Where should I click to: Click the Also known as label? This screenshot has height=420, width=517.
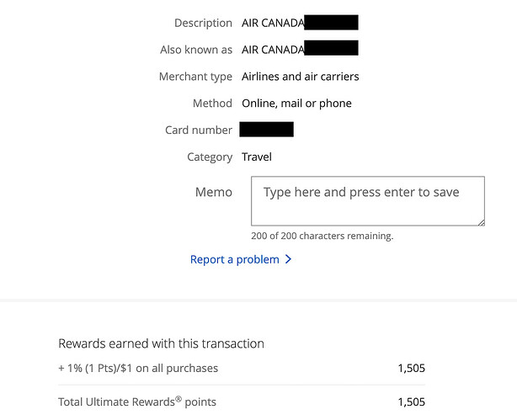[196, 50]
